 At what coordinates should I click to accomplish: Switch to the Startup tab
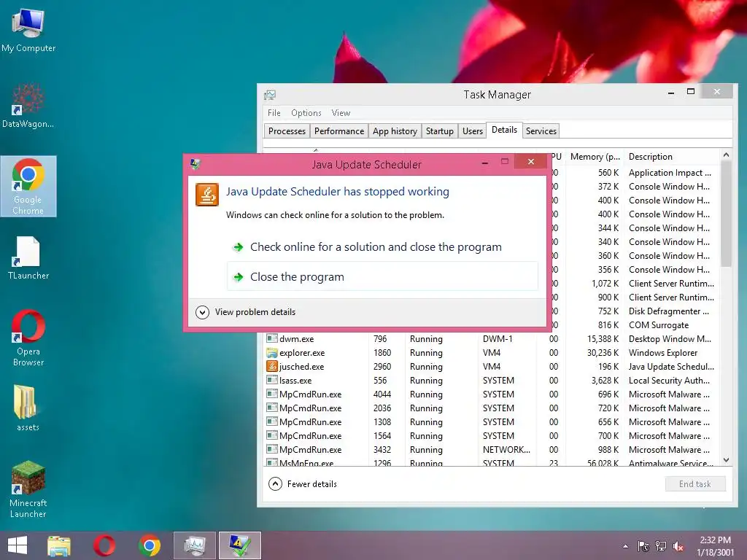point(439,131)
